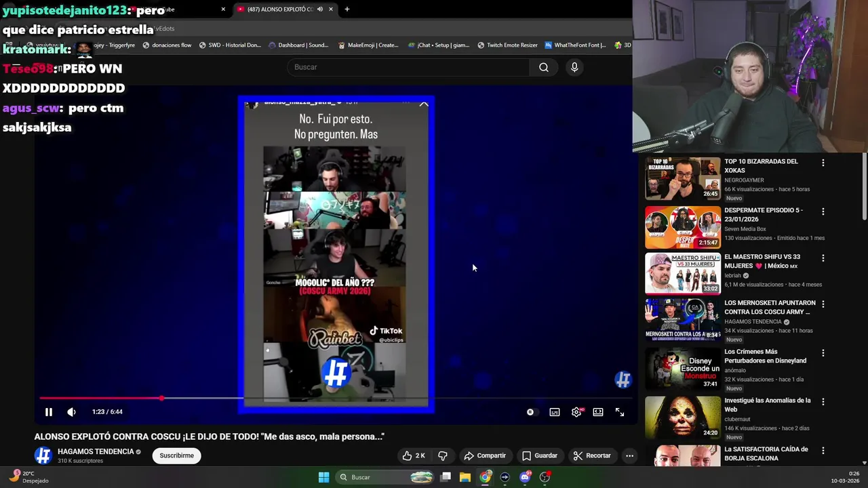Open File Explorer from the taskbar
Image resolution: width=868 pixels, height=488 pixels.
pos(465,477)
